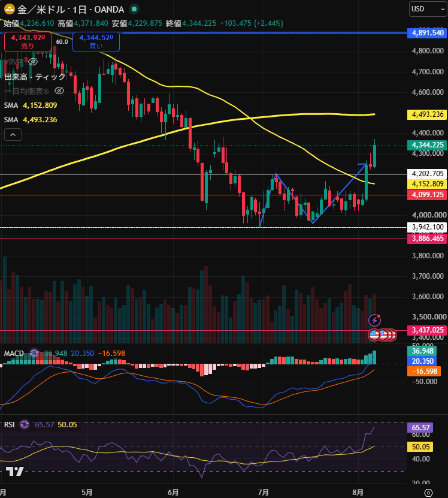Collapse the indicator legend chevron
Screen dimensions: 448x498
tap(13, 135)
